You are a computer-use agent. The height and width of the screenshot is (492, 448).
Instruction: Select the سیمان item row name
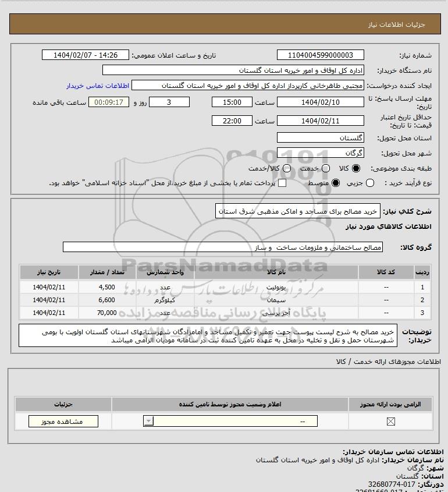[x=276, y=300]
